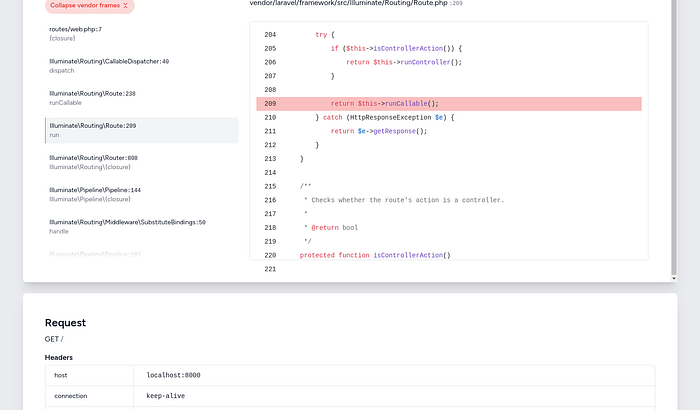
Task: Click the host header name cell
Action: 89,376
